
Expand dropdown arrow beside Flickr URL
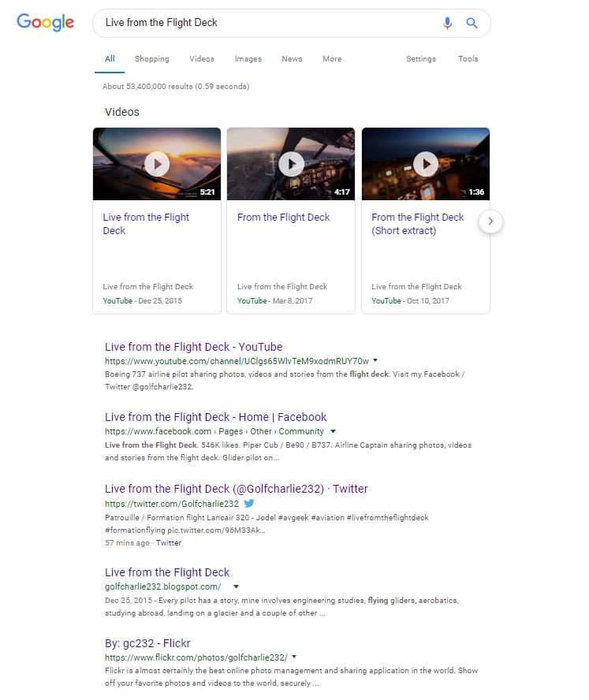[x=294, y=657]
